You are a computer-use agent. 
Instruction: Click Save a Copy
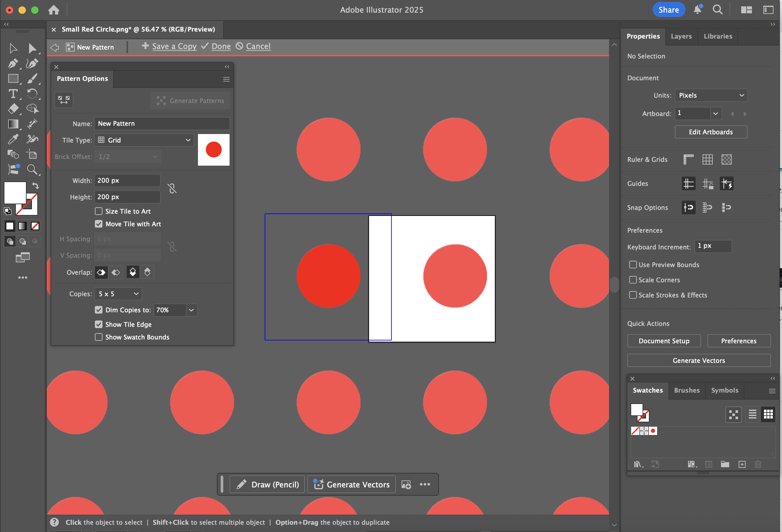pyautogui.click(x=174, y=46)
